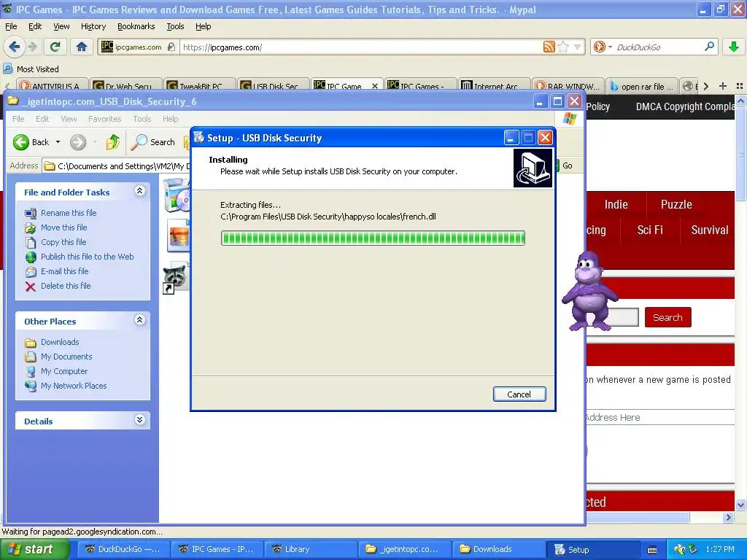Open a new browser tab with plus

point(723,86)
